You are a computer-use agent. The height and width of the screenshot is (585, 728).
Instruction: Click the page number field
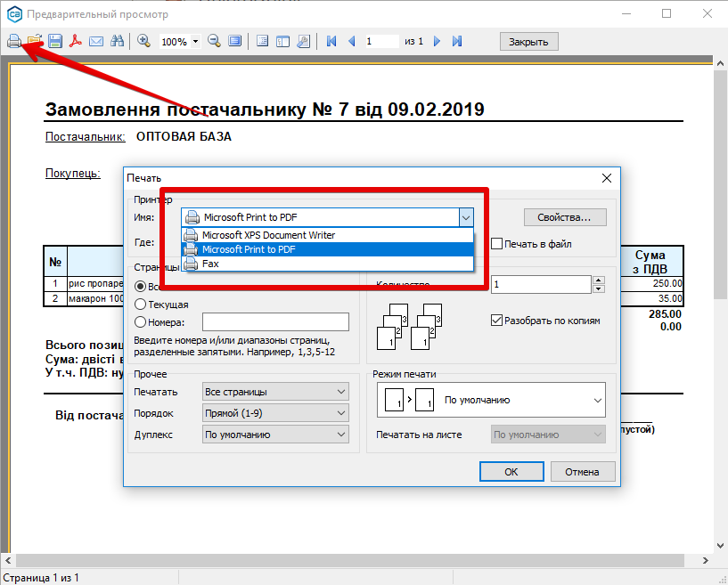click(381, 41)
